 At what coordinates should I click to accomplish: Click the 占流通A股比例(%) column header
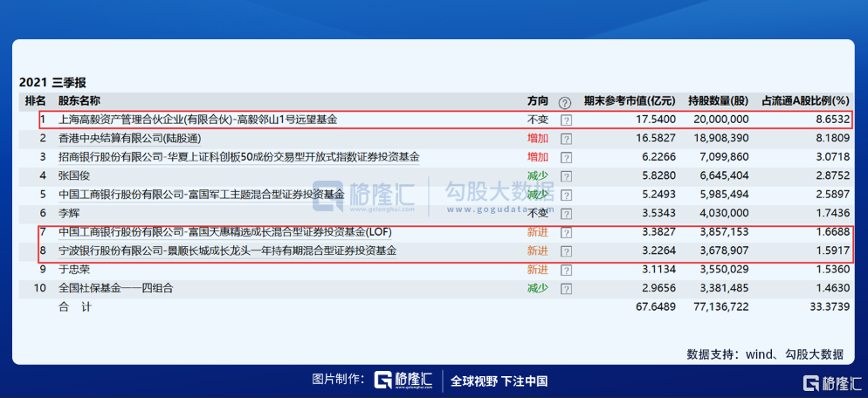coord(805,101)
